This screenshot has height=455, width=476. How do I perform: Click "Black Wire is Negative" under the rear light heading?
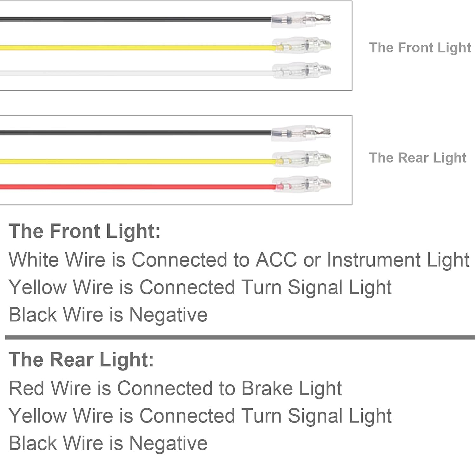click(x=108, y=443)
